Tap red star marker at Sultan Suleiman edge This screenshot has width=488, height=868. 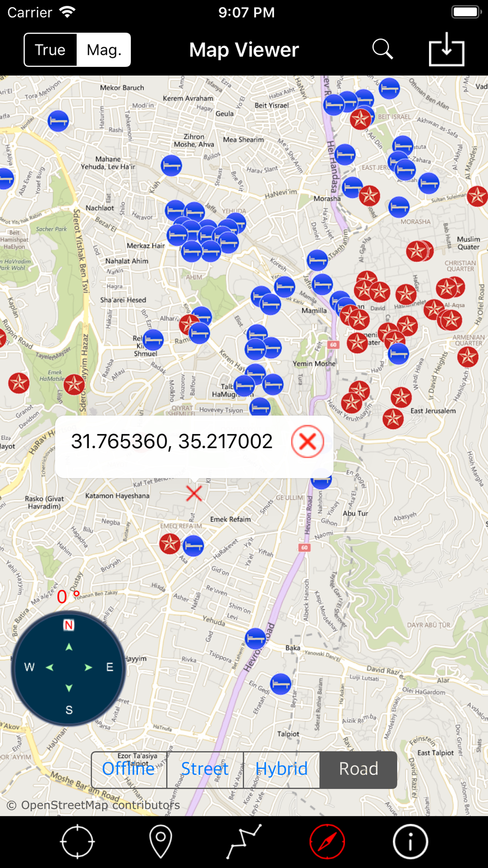477,196
